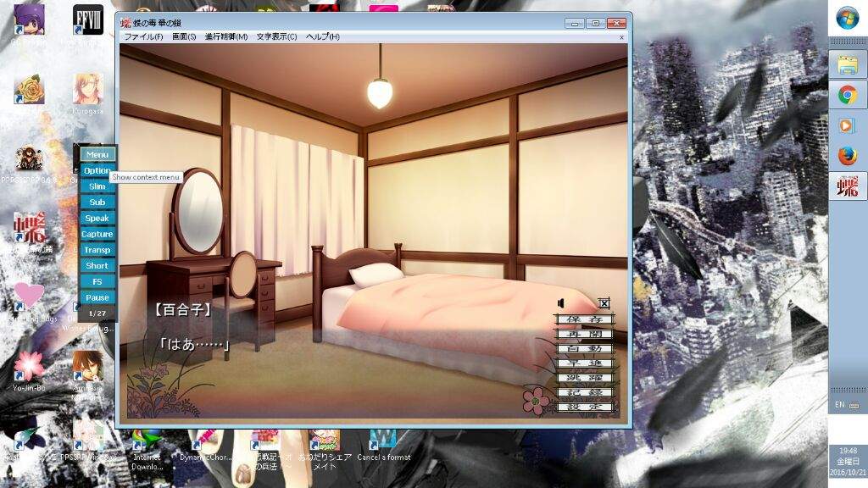Image resolution: width=868 pixels, height=488 pixels.
Task: Open Windows Explorer from the taskbar
Action: [x=848, y=64]
